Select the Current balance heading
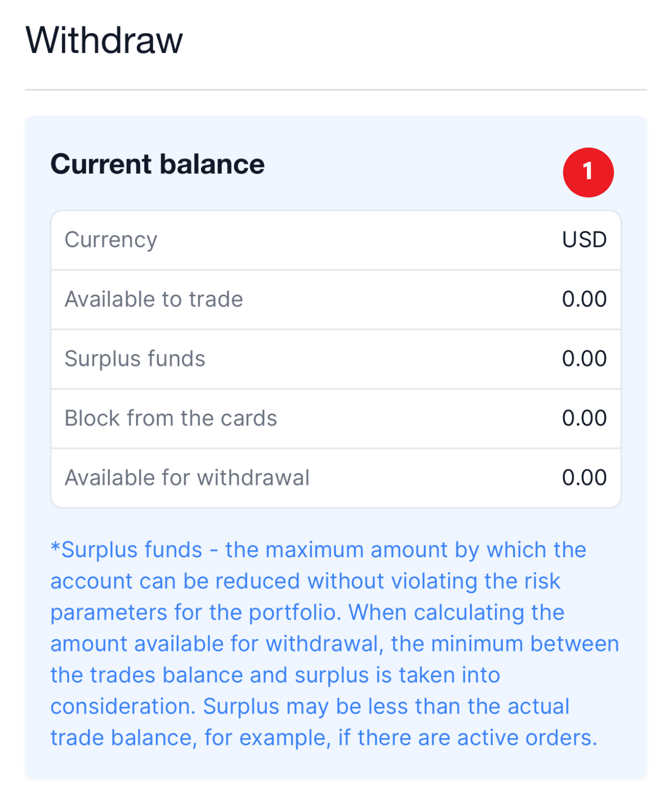The height and width of the screenshot is (805, 672). pos(157,164)
